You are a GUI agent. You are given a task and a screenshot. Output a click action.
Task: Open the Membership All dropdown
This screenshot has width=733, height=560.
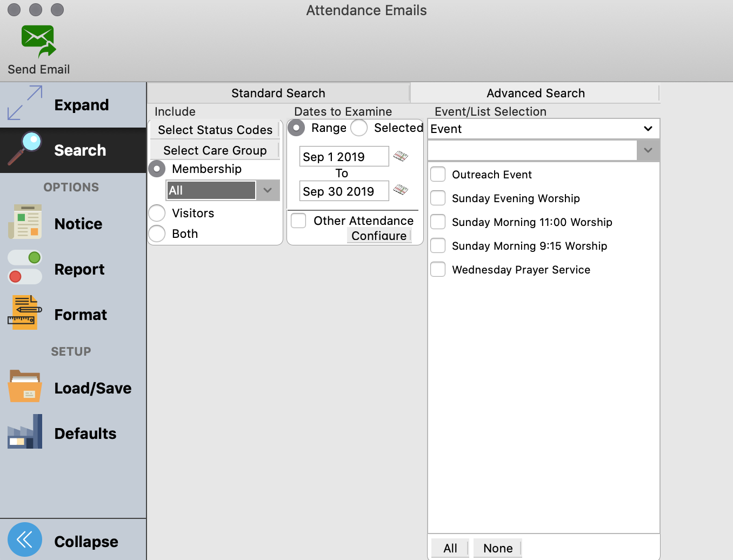coord(268,190)
